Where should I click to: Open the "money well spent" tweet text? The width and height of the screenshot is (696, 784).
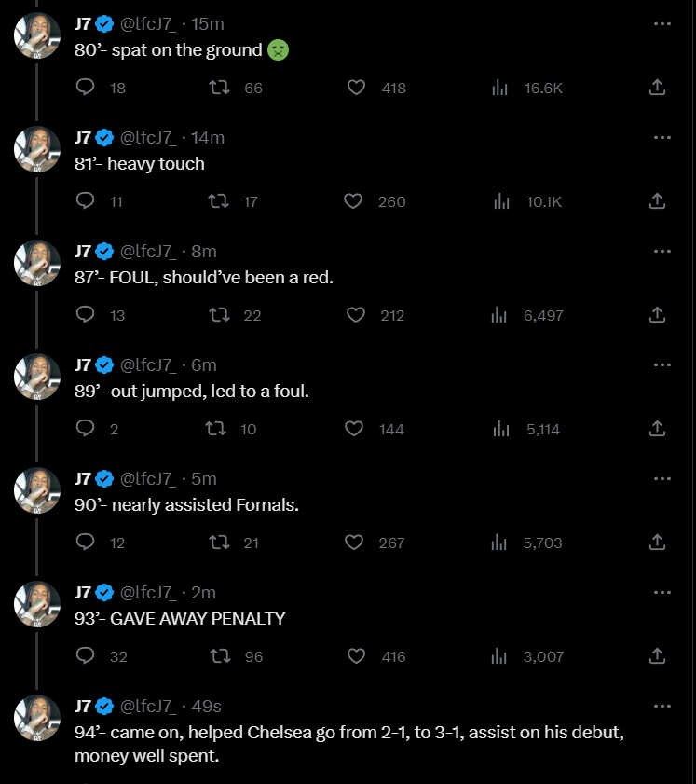[349, 744]
